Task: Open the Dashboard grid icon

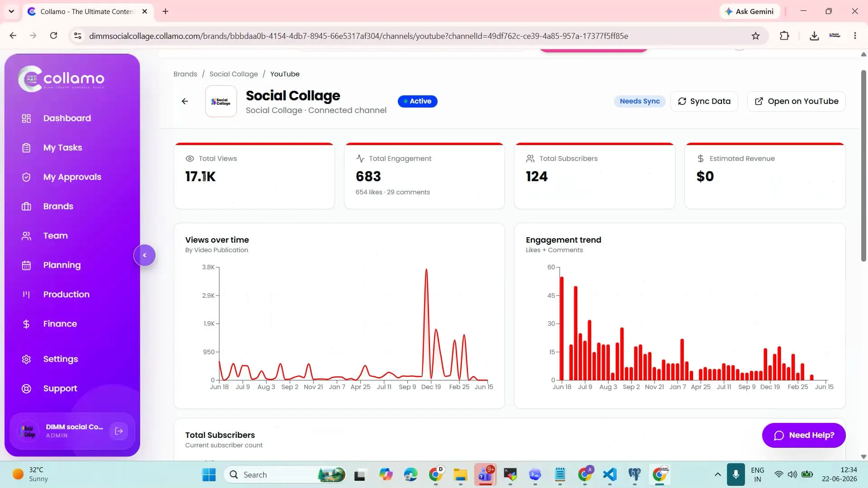Action: coord(26,118)
